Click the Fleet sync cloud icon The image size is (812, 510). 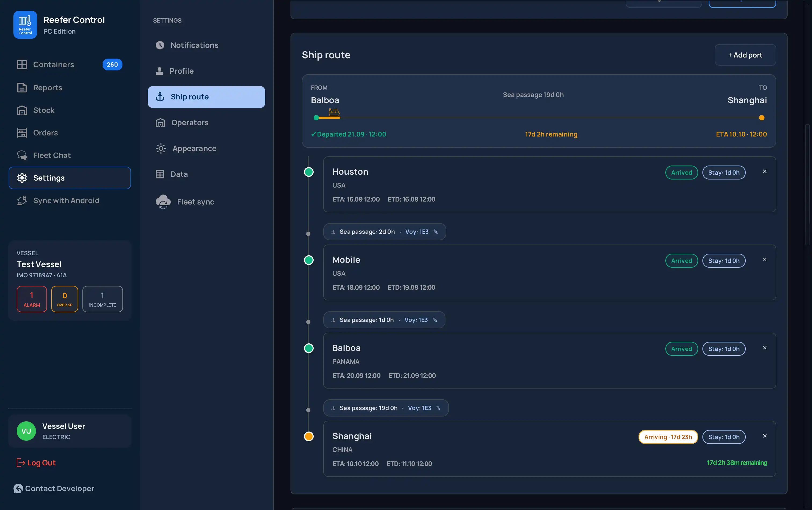click(x=163, y=202)
